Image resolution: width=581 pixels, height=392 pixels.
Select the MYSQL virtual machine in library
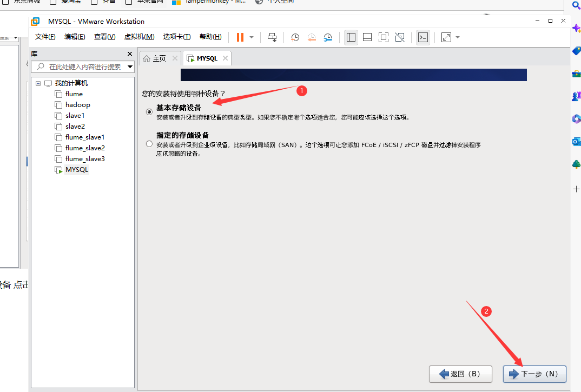77,169
